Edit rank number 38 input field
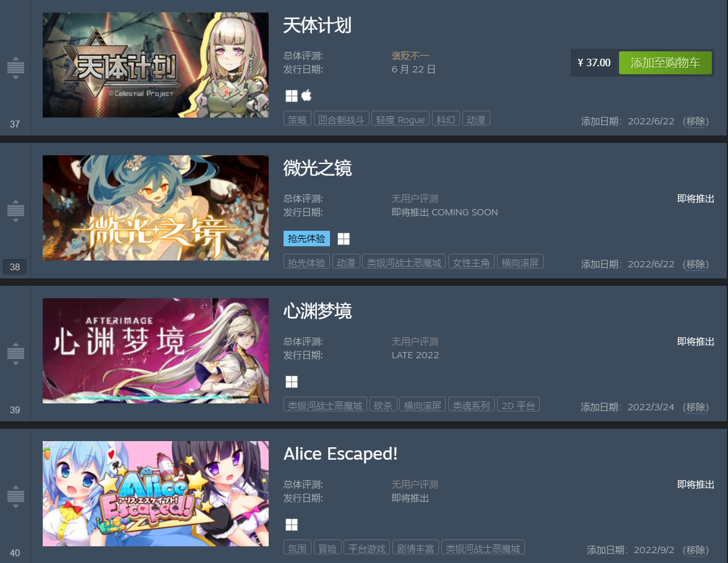728x563 pixels. click(15, 267)
